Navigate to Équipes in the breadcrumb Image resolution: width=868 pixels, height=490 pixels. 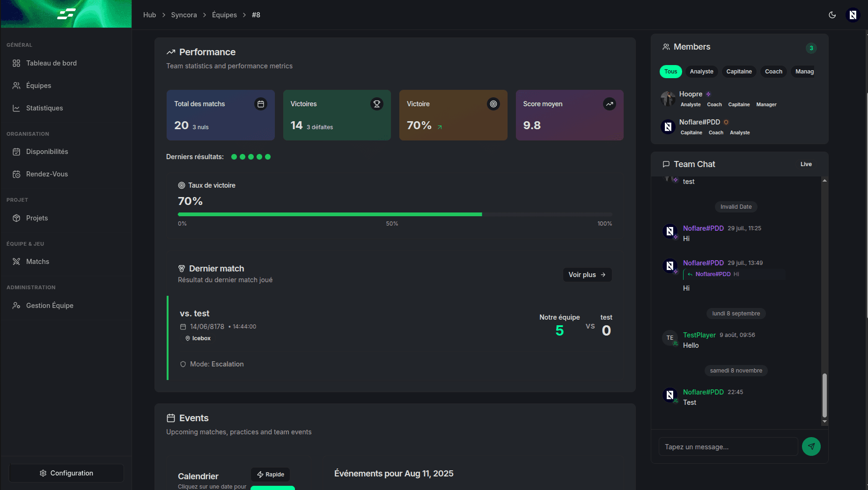pyautogui.click(x=224, y=15)
